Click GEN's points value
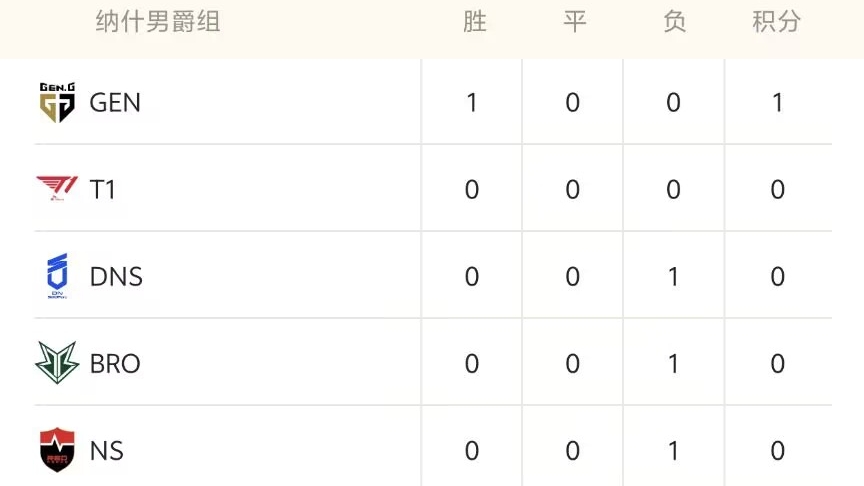Screen dimensions: 864x486 point(777,102)
